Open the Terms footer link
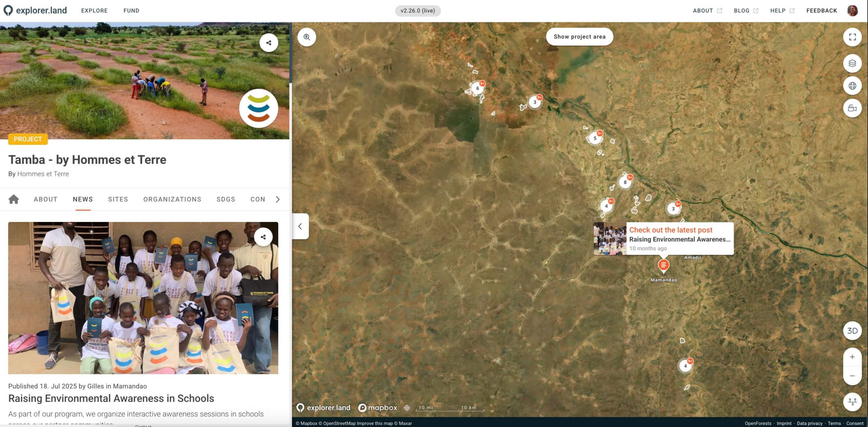The width and height of the screenshot is (868, 427). click(x=834, y=423)
